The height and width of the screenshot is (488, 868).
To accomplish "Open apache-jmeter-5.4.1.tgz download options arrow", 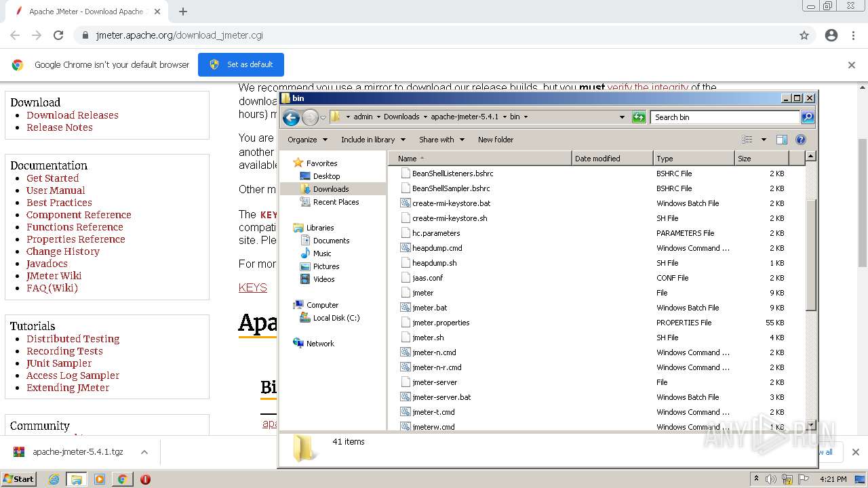I will 144,452.
